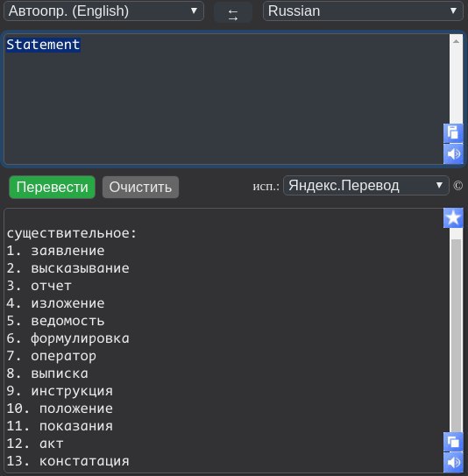Viewport: 468px width, 476px height.
Task: Select the highlighted word Statement
Action: coord(43,45)
